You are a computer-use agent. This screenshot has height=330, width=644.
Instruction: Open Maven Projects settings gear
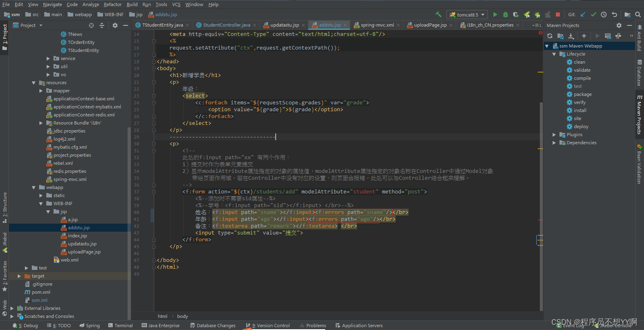619,25
